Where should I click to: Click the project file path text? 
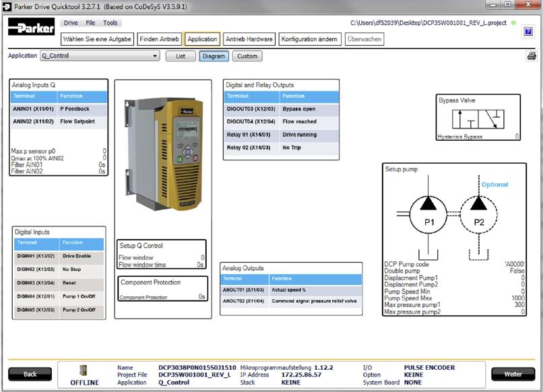pyautogui.click(x=428, y=23)
